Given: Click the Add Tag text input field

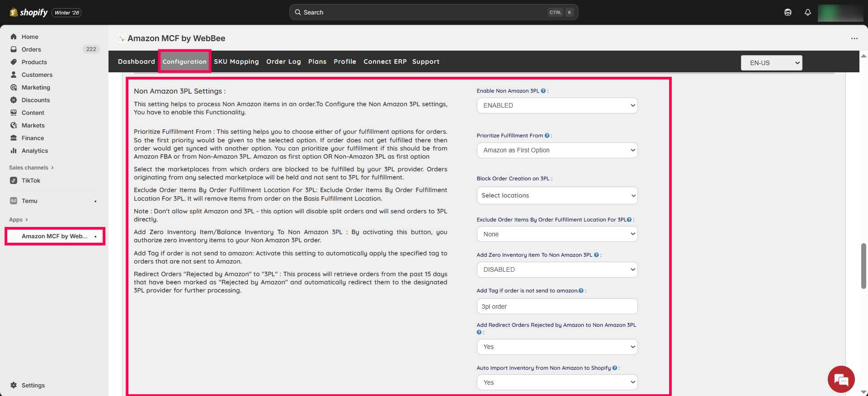Looking at the screenshot, I should (557, 306).
